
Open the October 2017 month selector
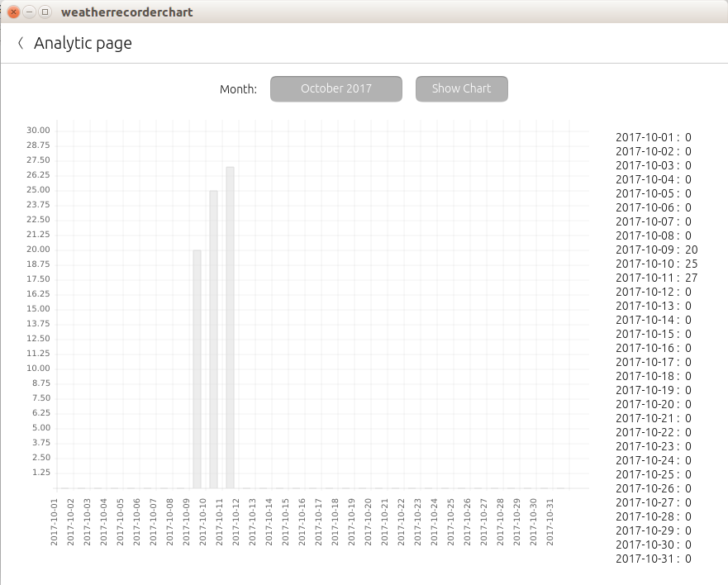point(336,88)
